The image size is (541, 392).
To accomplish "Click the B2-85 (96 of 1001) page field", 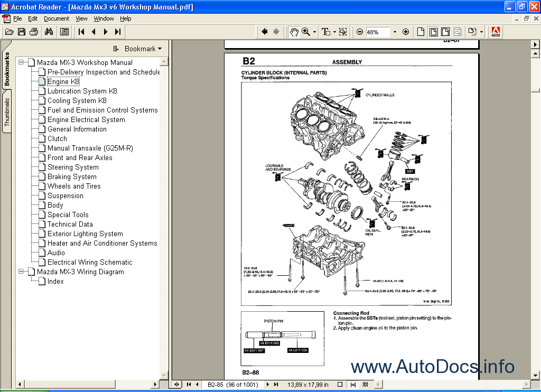I will tap(233, 385).
